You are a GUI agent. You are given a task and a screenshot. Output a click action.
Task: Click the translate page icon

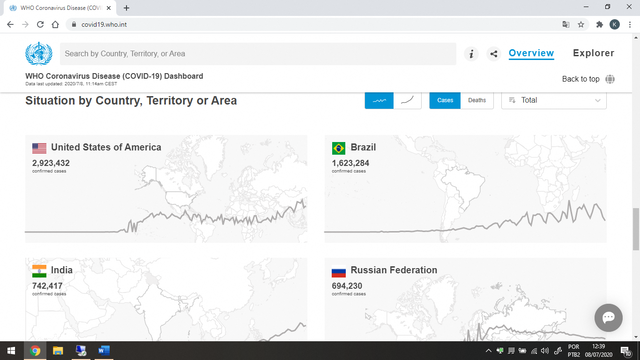[x=566, y=24]
